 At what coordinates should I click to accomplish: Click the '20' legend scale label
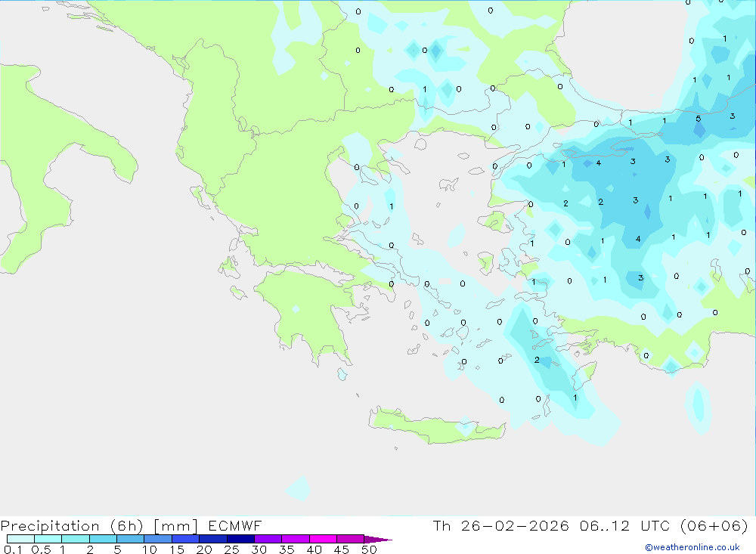(x=204, y=549)
